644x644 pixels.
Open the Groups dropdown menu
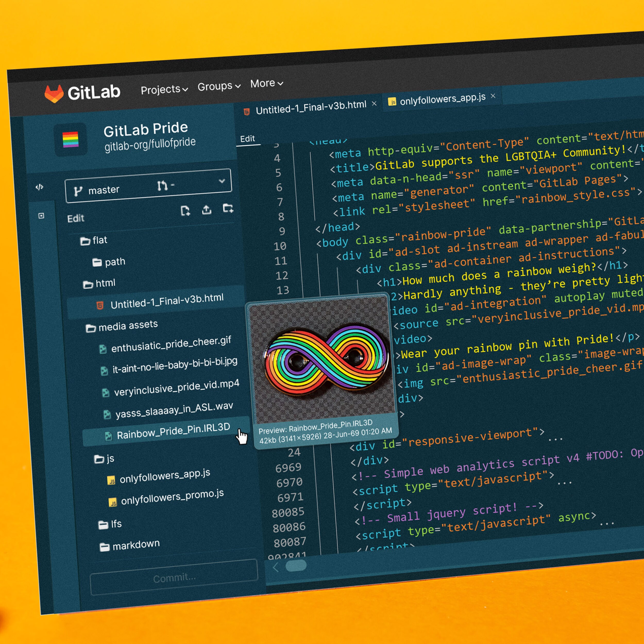pyautogui.click(x=219, y=86)
